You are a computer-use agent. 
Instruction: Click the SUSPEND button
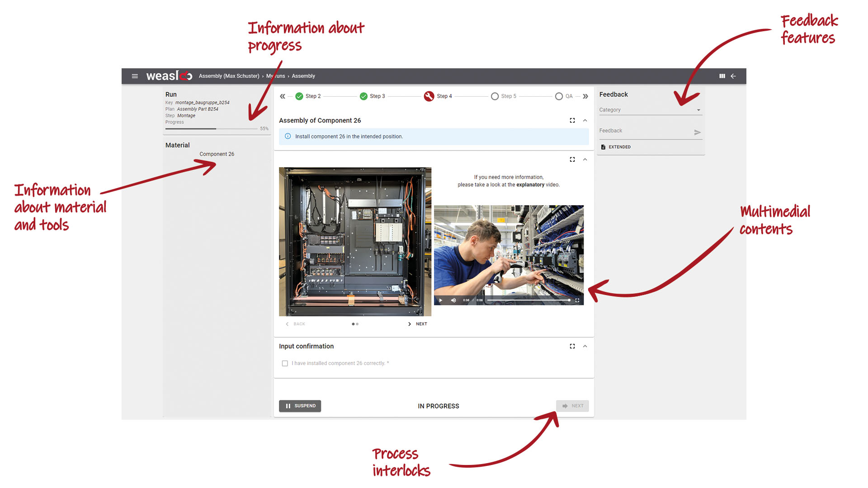[300, 406]
